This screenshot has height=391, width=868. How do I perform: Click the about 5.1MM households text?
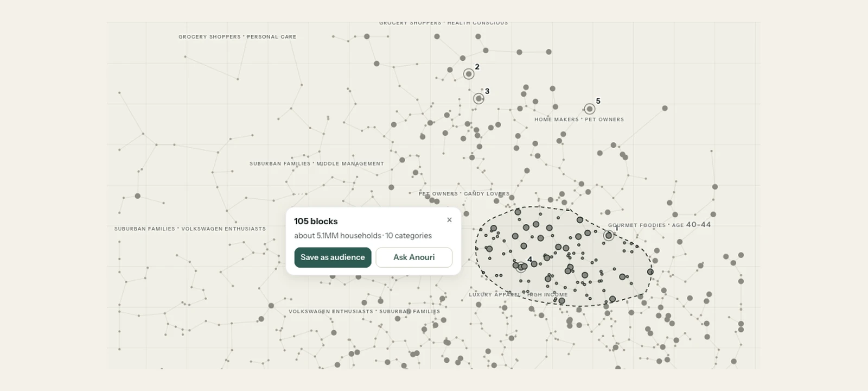[337, 236]
